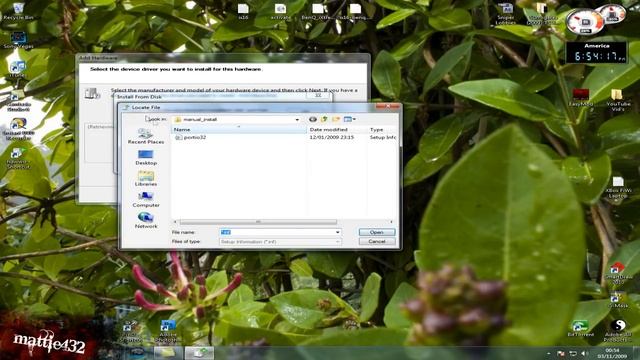Screen dimensions: 640x360
Task: Close the Locate File dialog
Action: pyautogui.click(x=387, y=107)
